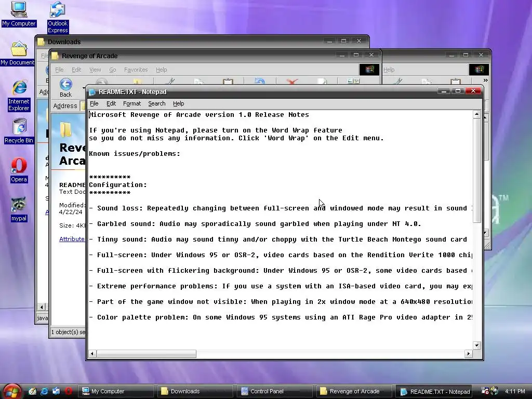Select the mypal raccoon desktop icon

(x=19, y=209)
